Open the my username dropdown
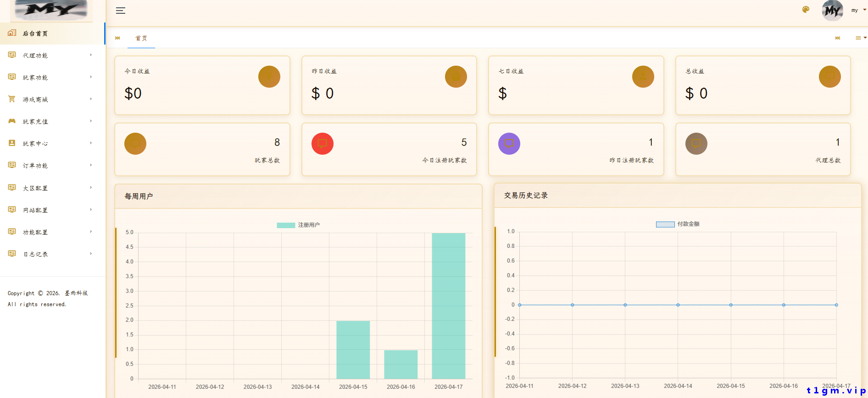Viewport: 868px width, 398px height. 857,10
